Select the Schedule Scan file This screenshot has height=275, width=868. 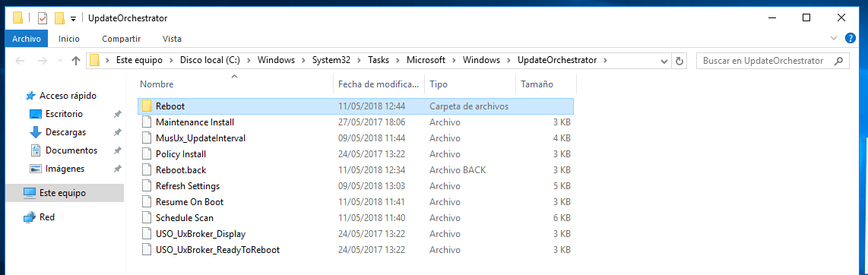point(356,218)
